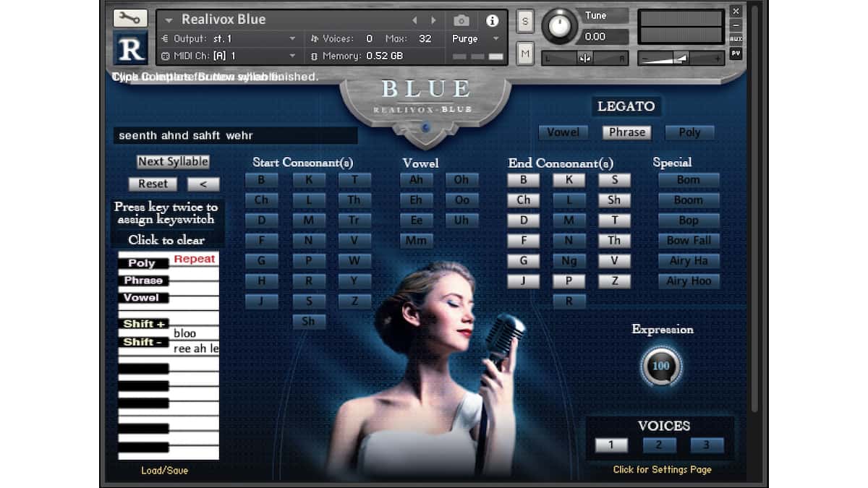Image resolution: width=868 pixels, height=488 pixels.
Task: Solo the instrument with the S button
Action: coord(525,22)
